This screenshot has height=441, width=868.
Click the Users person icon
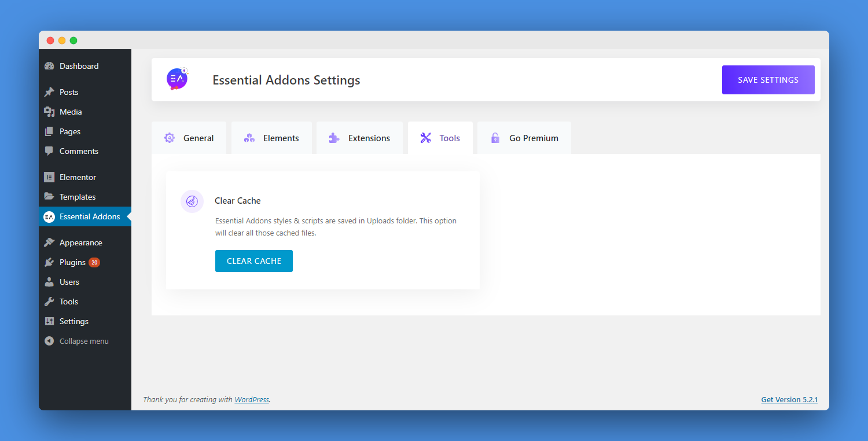tap(49, 282)
